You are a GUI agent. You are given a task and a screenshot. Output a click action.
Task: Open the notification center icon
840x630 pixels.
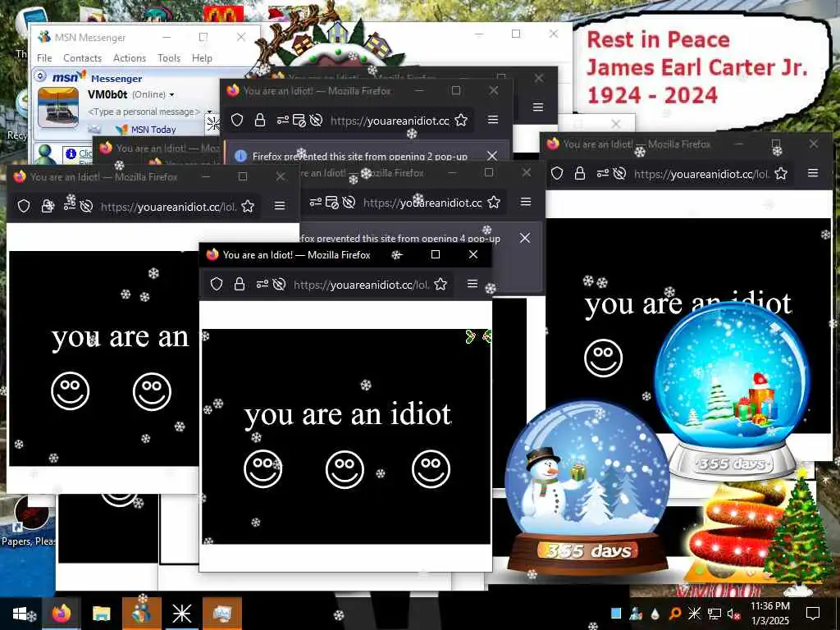pyautogui.click(x=813, y=614)
